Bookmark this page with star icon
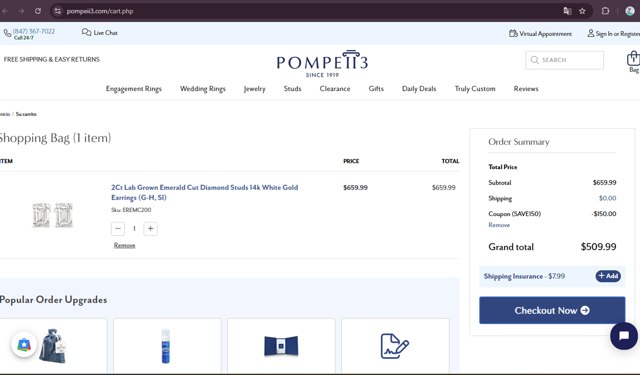Image resolution: width=640 pixels, height=375 pixels. pyautogui.click(x=582, y=11)
